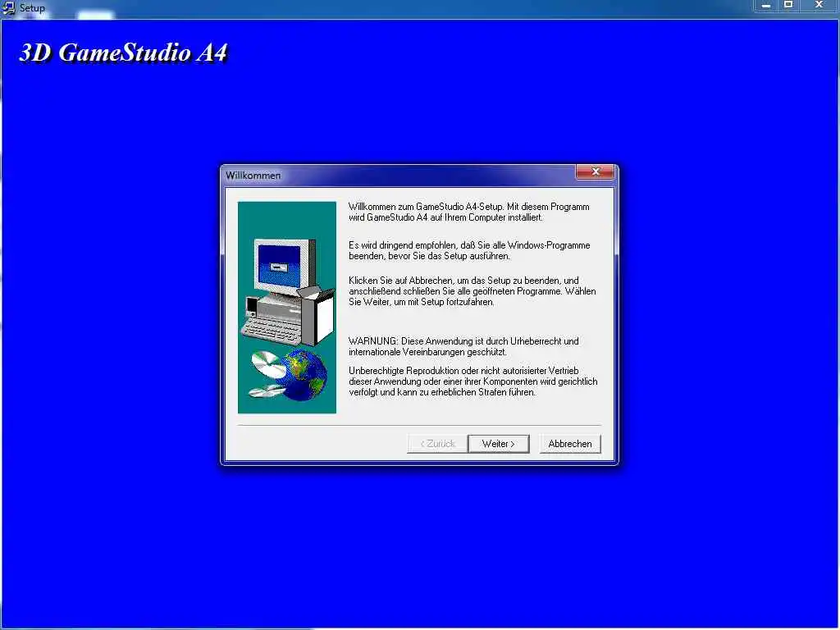This screenshot has width=840, height=630.
Task: Click the Setup window icon in title bar
Action: pos(8,8)
